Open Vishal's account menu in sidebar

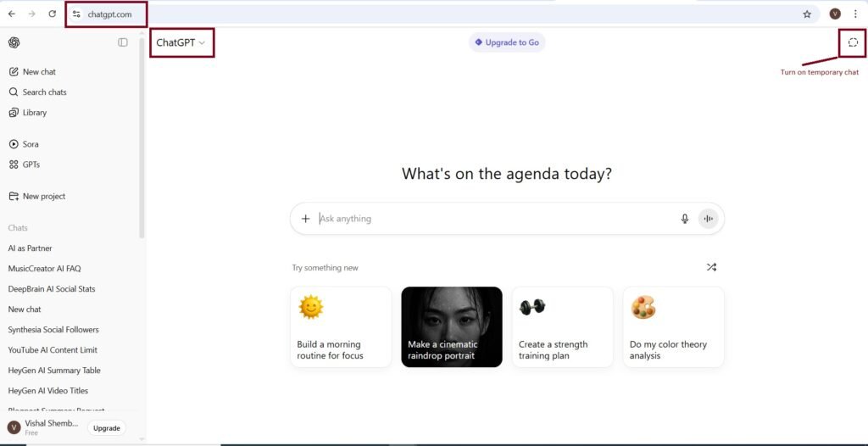[42, 427]
